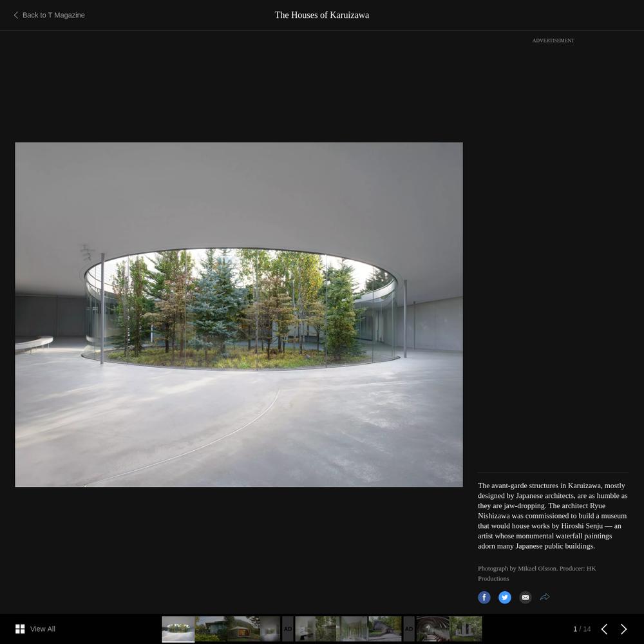This screenshot has height=644, width=644.
Task: Select the green-roofed house thumbnail
Action: coord(211,629)
